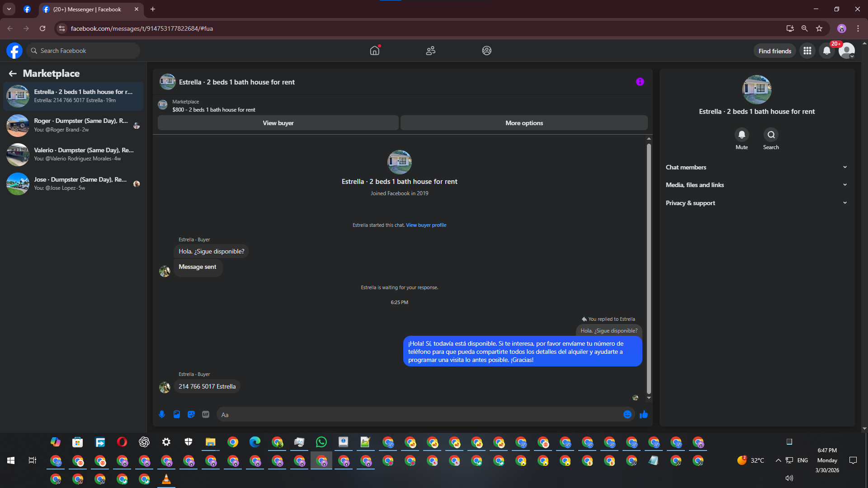Open the Facebook menu grid icon
868x488 pixels.
(807, 51)
